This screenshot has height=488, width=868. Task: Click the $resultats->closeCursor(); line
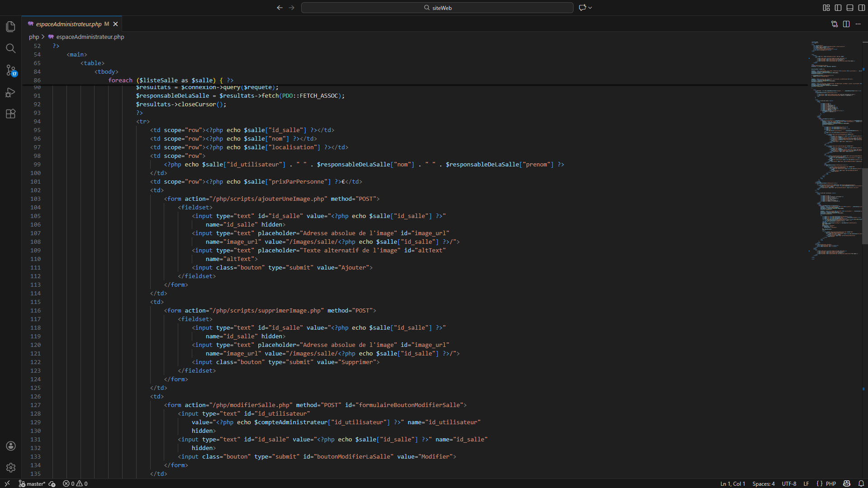tap(181, 104)
